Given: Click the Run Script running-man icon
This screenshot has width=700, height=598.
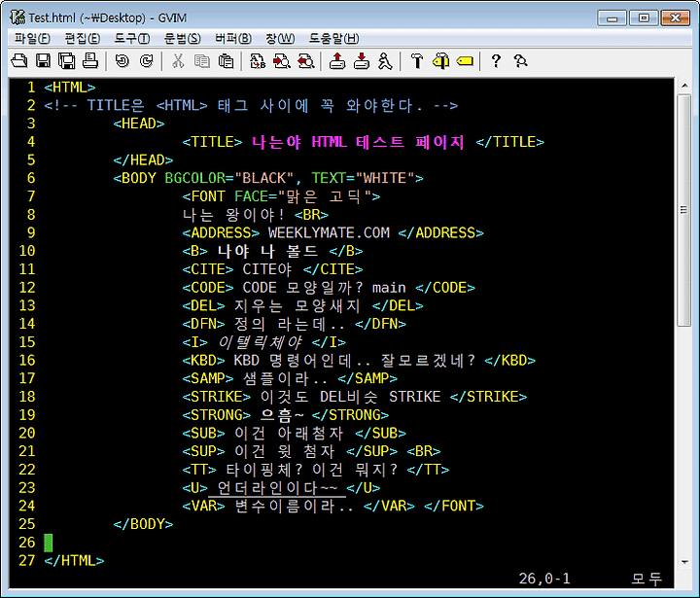Looking at the screenshot, I should (x=385, y=60).
